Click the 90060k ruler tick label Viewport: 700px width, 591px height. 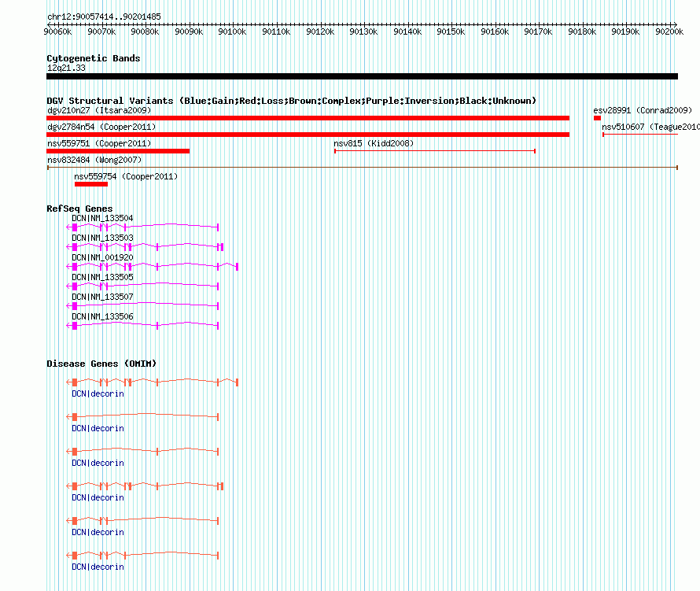click(x=57, y=31)
